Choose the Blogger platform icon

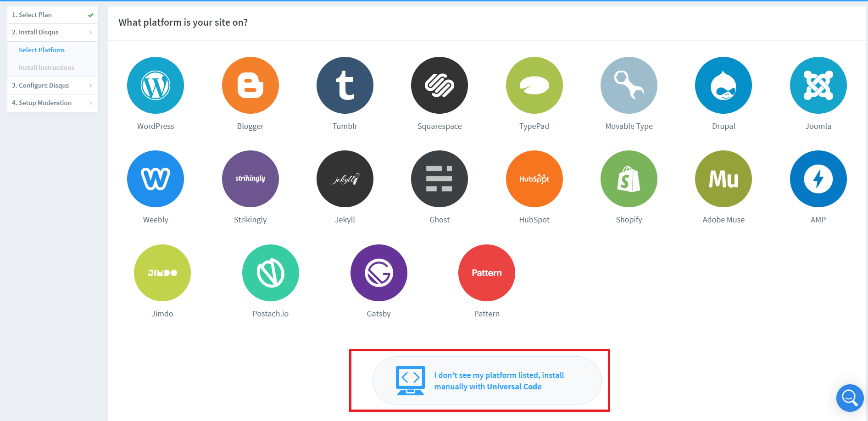[x=250, y=85]
